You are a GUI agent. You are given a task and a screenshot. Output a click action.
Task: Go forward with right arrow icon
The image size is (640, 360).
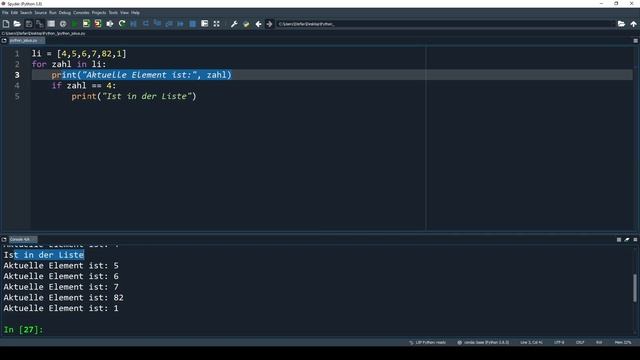[269, 24]
